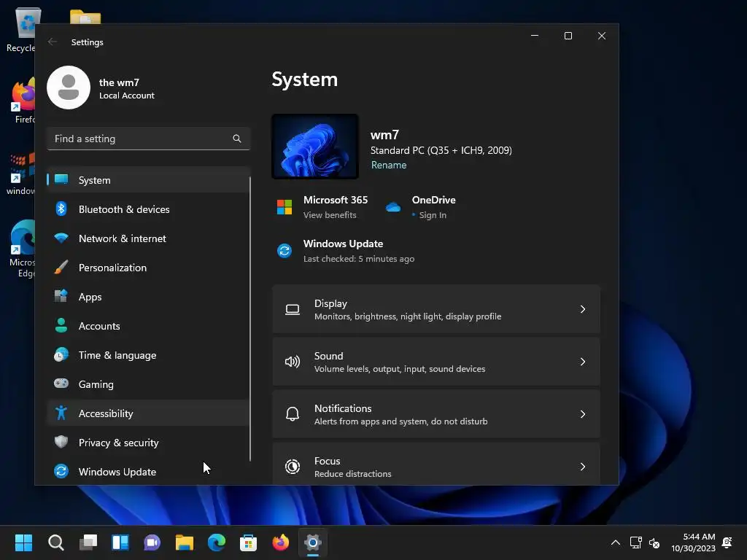
Task: Open Sound settings
Action: (x=436, y=362)
